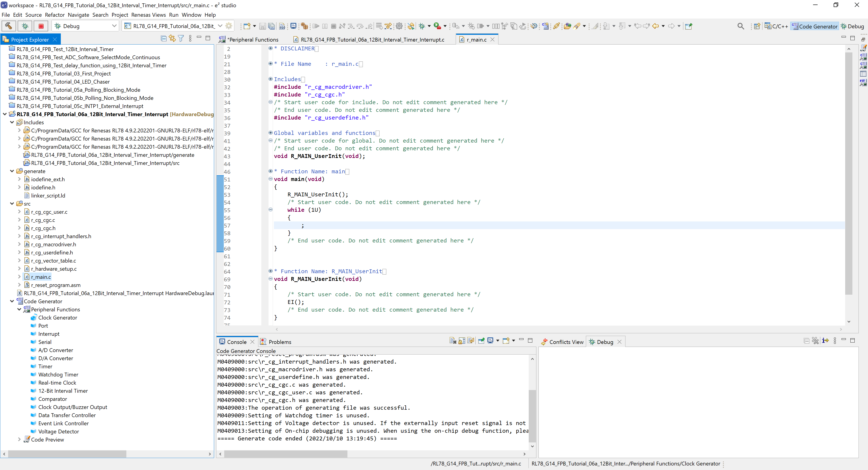Click the Debug launch bug button
The width and height of the screenshot is (868, 470).
coord(25,26)
